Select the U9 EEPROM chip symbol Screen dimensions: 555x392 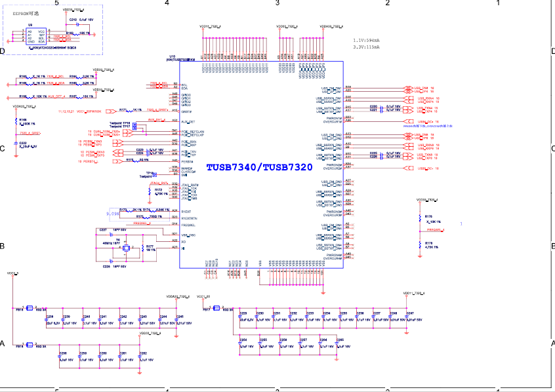(35, 37)
